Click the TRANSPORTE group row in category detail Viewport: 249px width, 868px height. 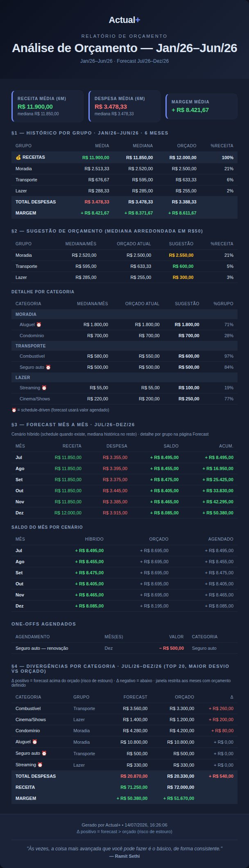coord(124,346)
